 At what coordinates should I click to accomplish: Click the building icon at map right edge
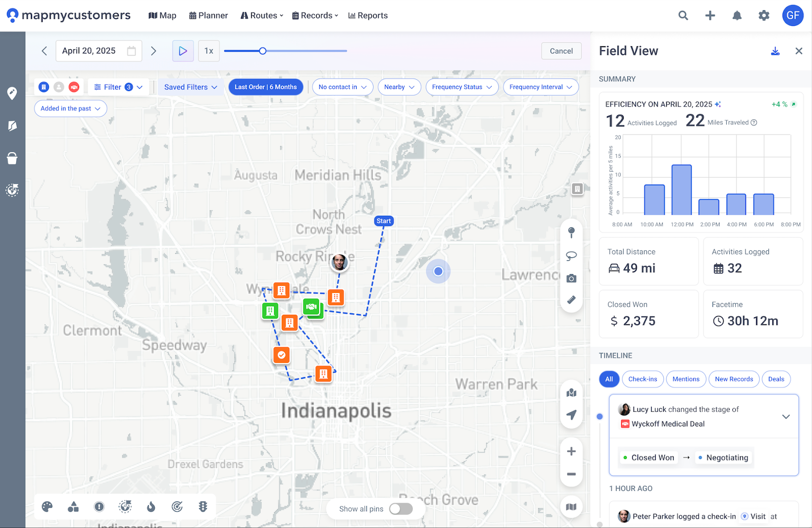(x=578, y=189)
